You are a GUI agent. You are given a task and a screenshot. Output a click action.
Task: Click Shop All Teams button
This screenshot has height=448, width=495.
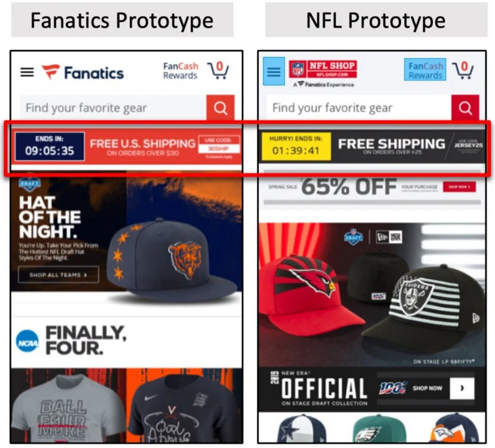tap(58, 275)
